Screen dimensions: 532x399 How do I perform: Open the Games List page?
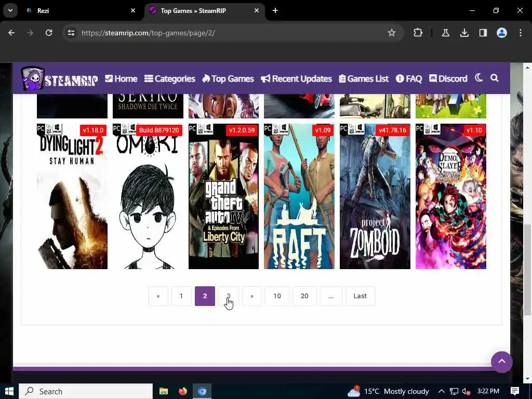[364, 79]
